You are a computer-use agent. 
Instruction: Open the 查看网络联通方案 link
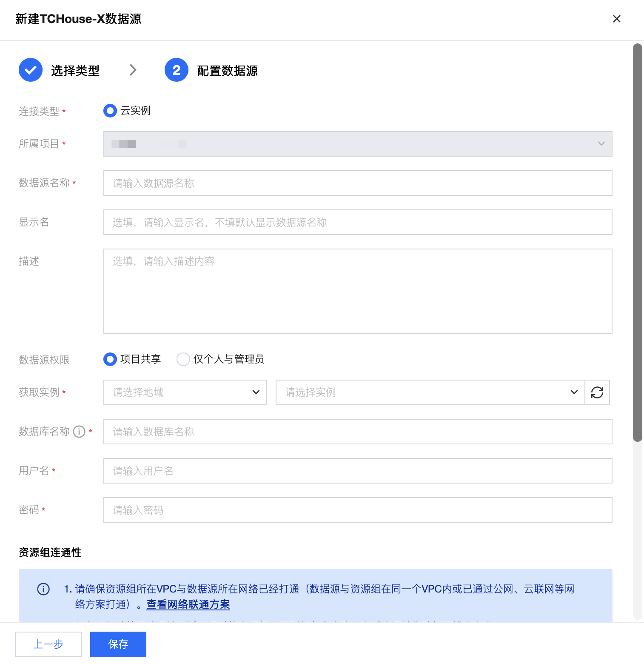pyautogui.click(x=188, y=604)
